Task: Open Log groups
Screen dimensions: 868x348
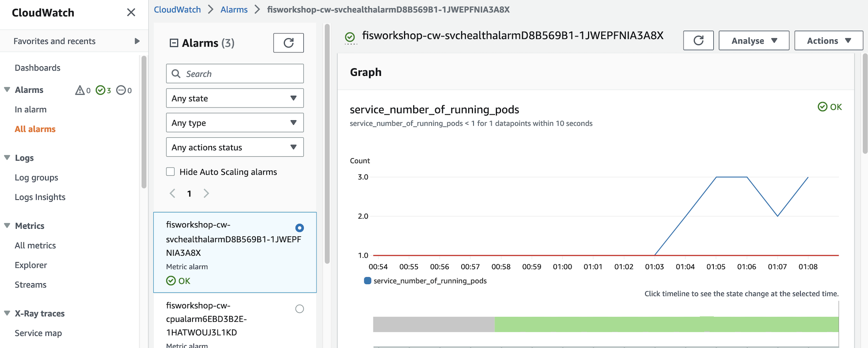Action: pyautogui.click(x=37, y=178)
